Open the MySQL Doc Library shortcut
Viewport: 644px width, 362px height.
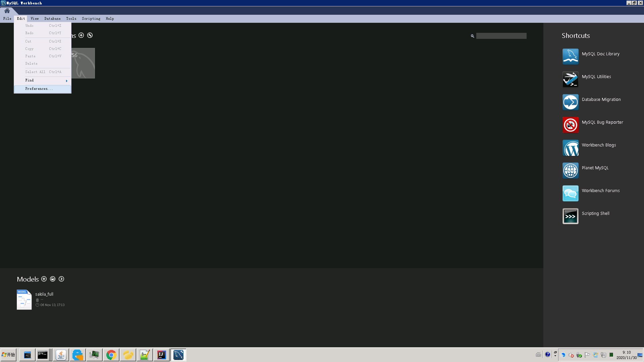pos(600,54)
